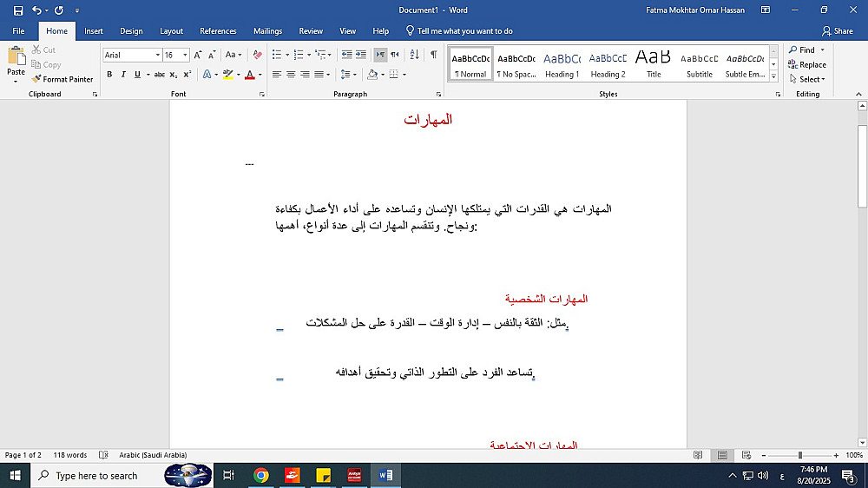Image resolution: width=868 pixels, height=488 pixels.
Task: Click the Find magnifier in the Editing group
Action: [x=802, y=49]
